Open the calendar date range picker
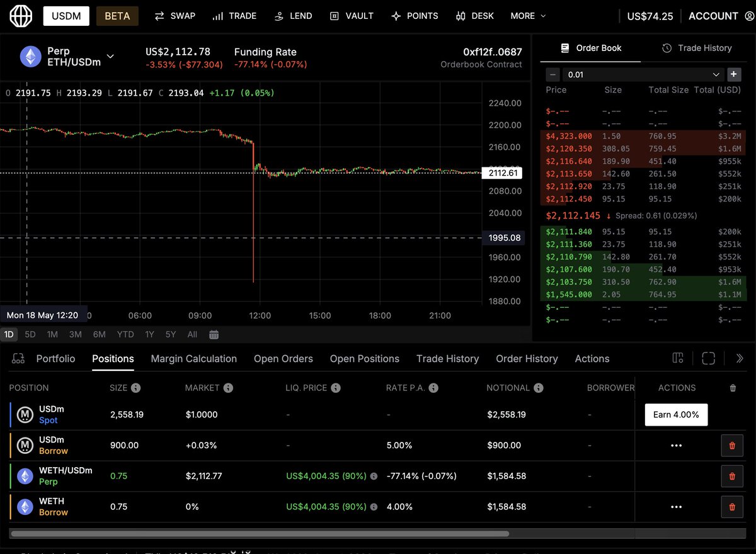The height and width of the screenshot is (554, 756). [214, 334]
